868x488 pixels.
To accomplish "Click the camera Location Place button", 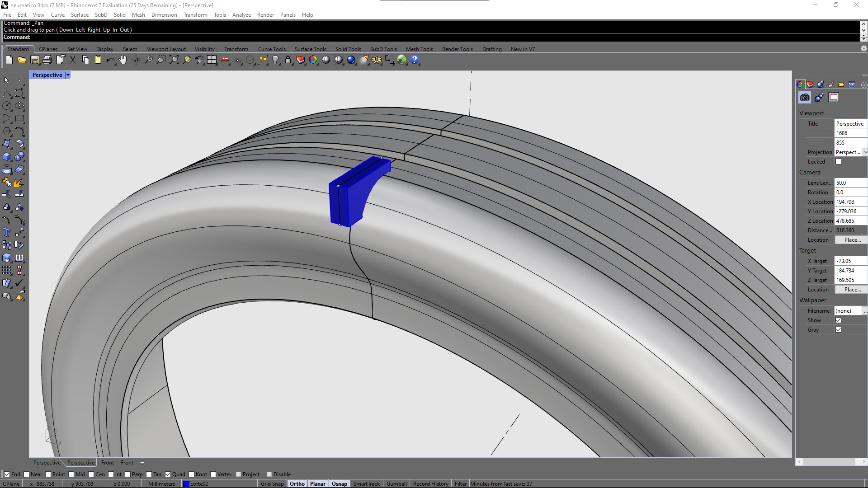I will click(852, 240).
